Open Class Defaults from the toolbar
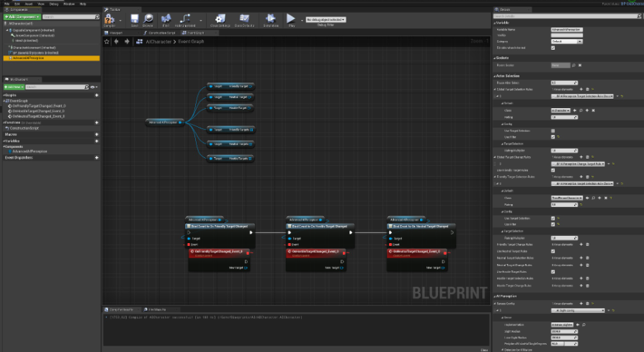This screenshot has width=644, height=352. tap(245, 19)
